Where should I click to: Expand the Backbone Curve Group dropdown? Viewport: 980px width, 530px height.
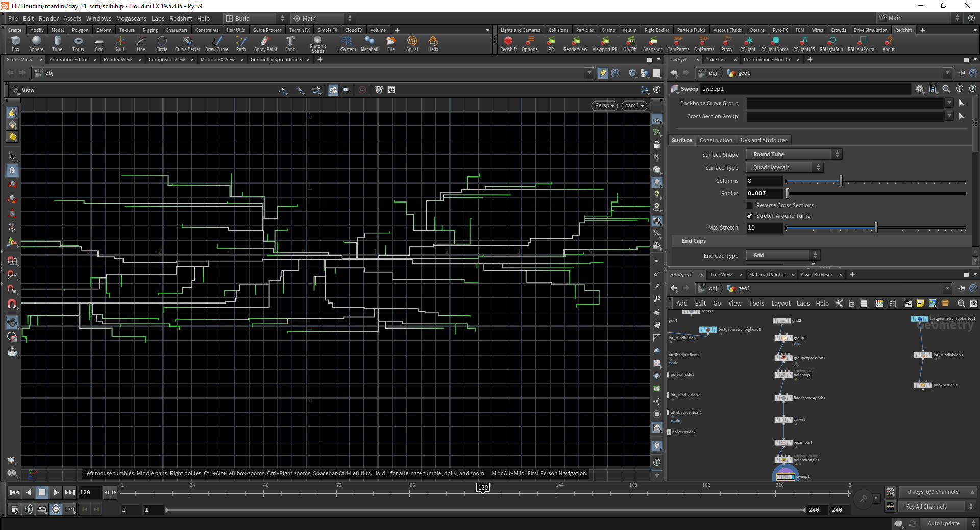coord(949,103)
